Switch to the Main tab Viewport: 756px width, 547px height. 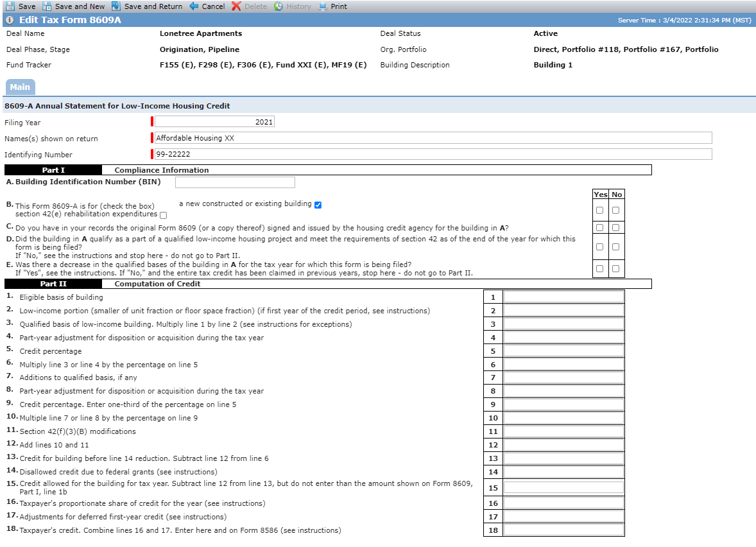point(21,87)
